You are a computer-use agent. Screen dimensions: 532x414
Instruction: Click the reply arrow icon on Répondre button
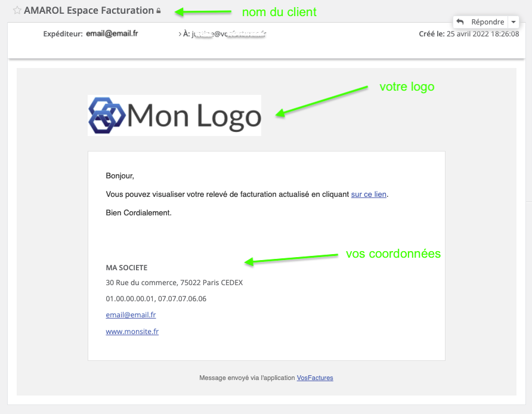(x=460, y=21)
